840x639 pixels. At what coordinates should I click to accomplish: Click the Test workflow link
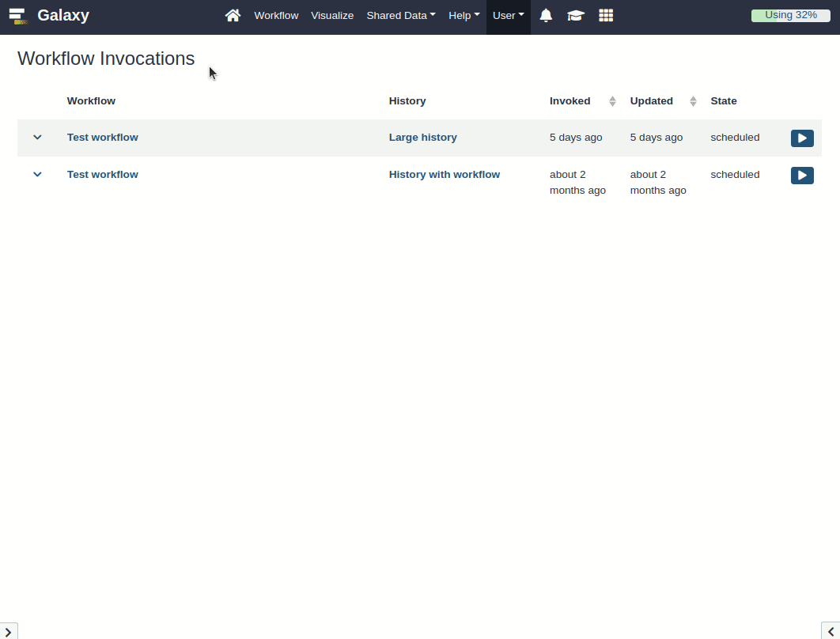103,137
